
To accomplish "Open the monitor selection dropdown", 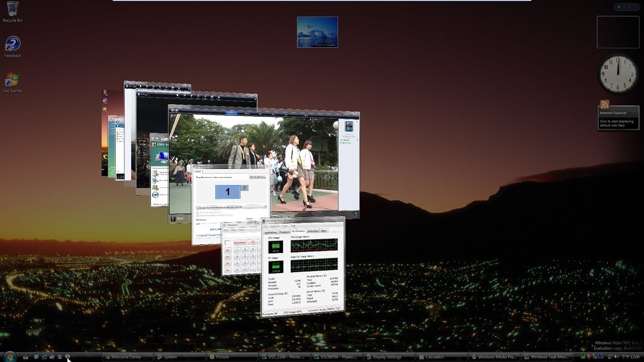I will (x=231, y=207).
